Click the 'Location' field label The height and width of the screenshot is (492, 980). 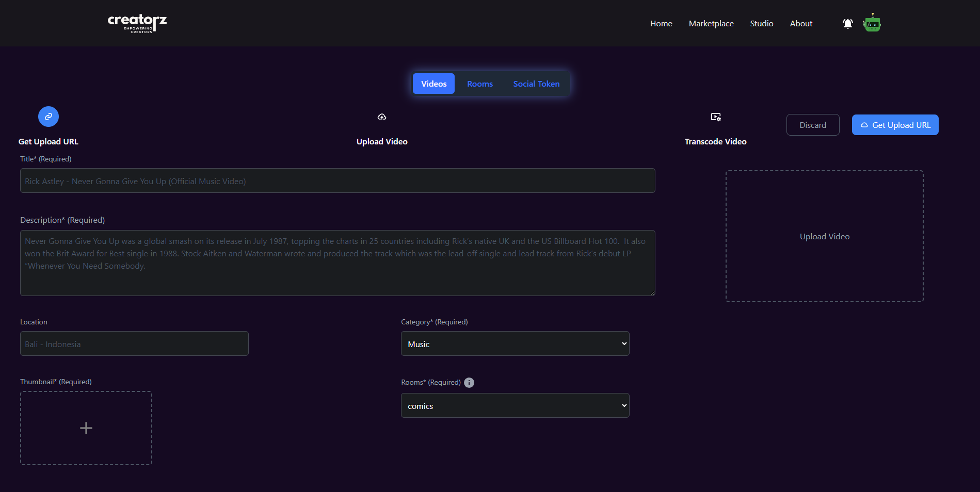[34, 322]
